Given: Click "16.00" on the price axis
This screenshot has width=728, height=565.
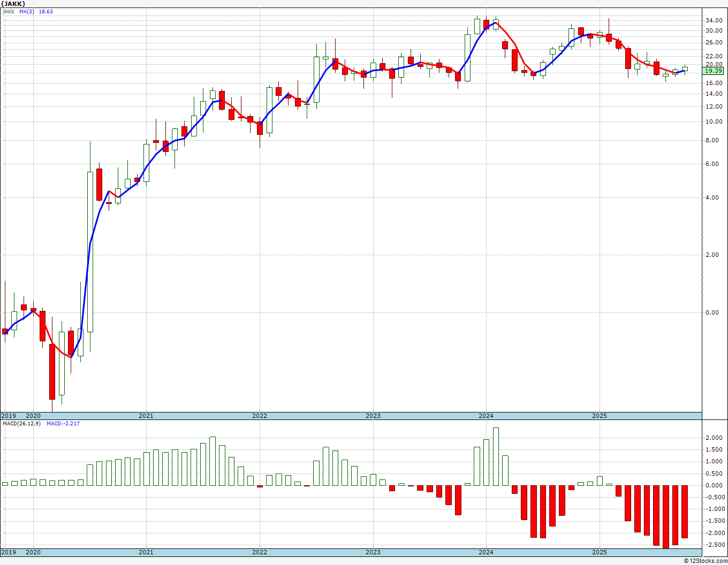Looking at the screenshot, I should 714,83.
